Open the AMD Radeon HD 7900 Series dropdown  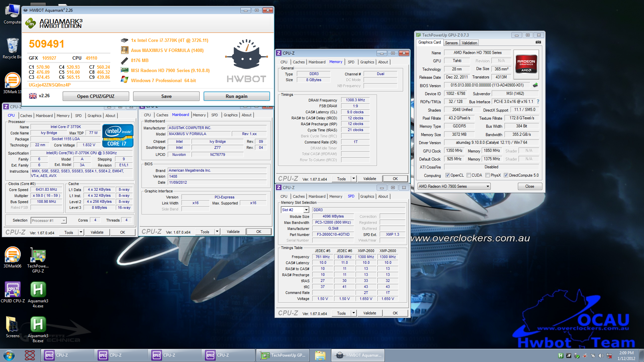click(x=454, y=186)
